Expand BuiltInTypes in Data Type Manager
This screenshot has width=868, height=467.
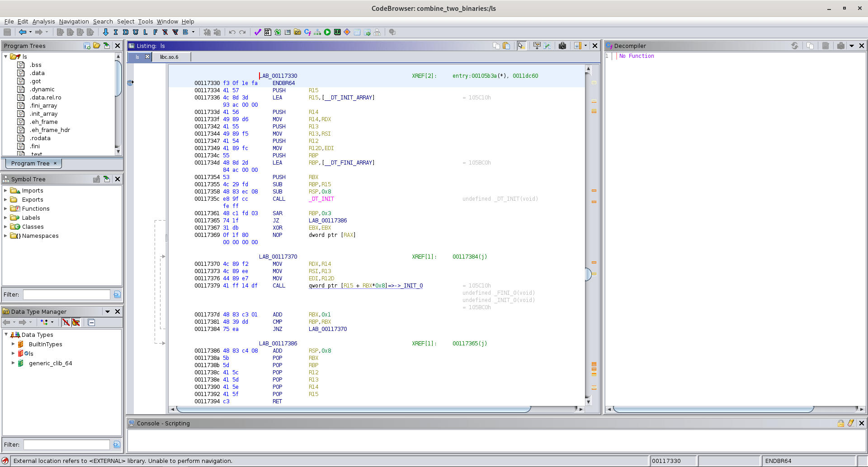[x=13, y=344]
